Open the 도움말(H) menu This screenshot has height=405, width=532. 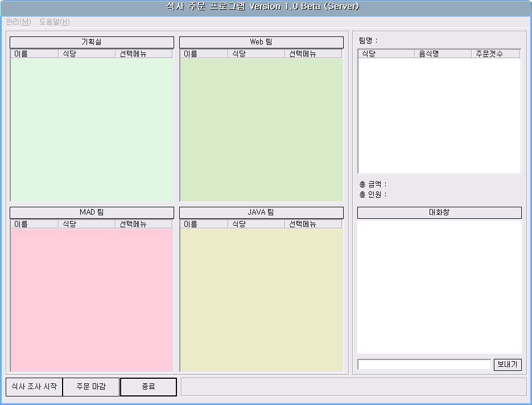coord(54,22)
